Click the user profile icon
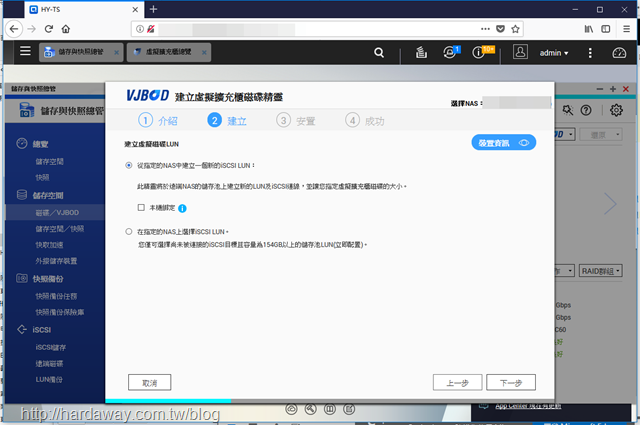Viewport: 640px width, 425px height. [x=520, y=52]
